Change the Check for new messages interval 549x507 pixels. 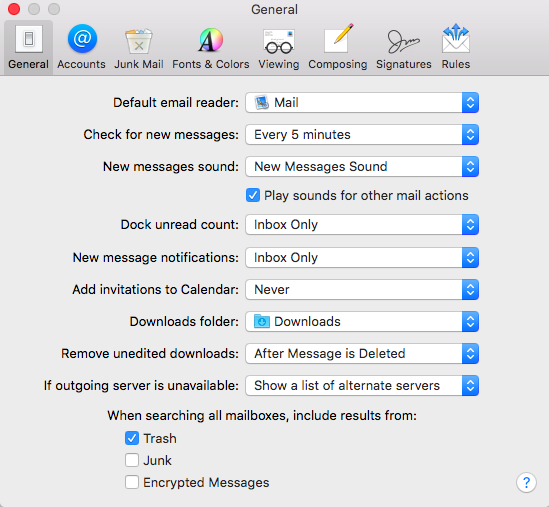pos(362,134)
